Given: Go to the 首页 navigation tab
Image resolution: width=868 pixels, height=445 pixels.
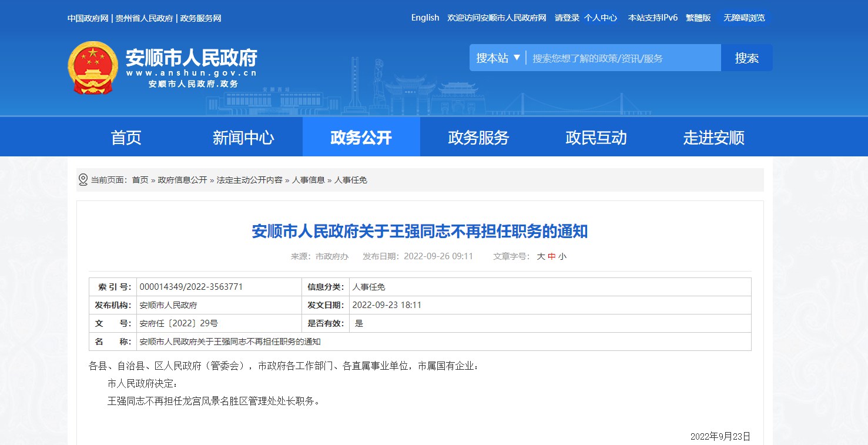Looking at the screenshot, I should (126, 138).
